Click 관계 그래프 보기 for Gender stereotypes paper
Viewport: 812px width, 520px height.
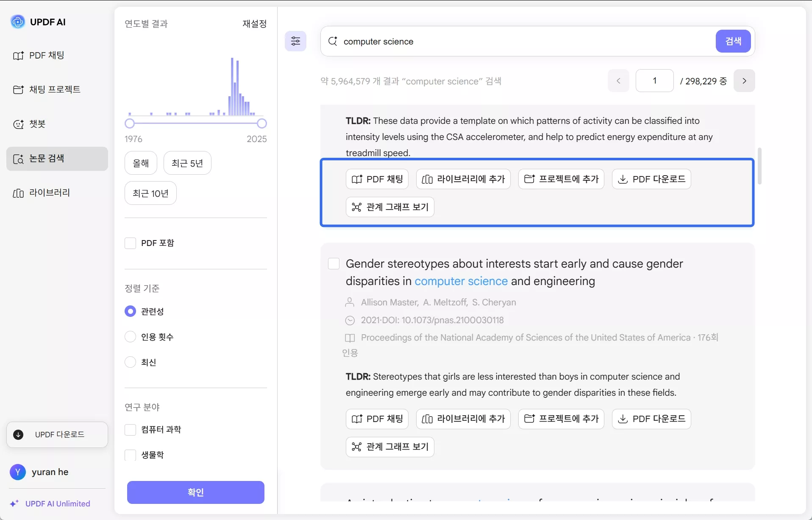pyautogui.click(x=390, y=447)
